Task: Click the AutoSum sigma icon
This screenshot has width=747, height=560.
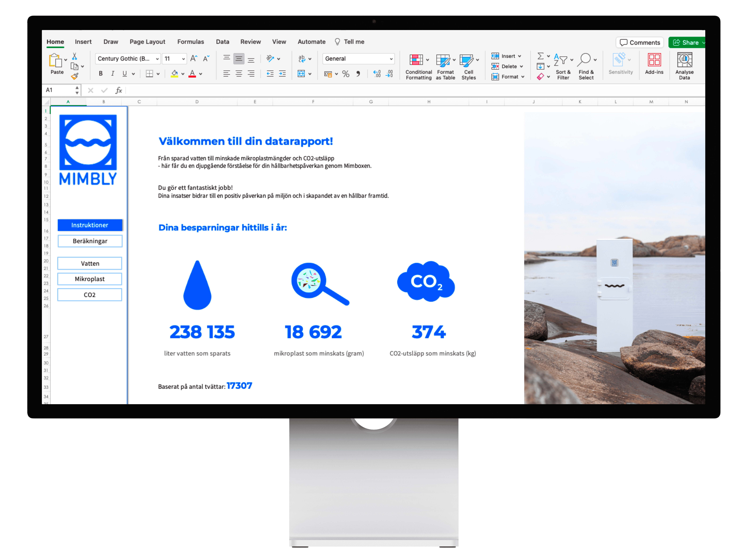Action: (540, 56)
